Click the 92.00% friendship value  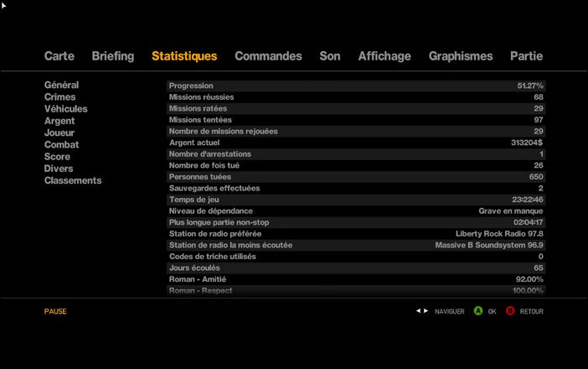tap(529, 279)
